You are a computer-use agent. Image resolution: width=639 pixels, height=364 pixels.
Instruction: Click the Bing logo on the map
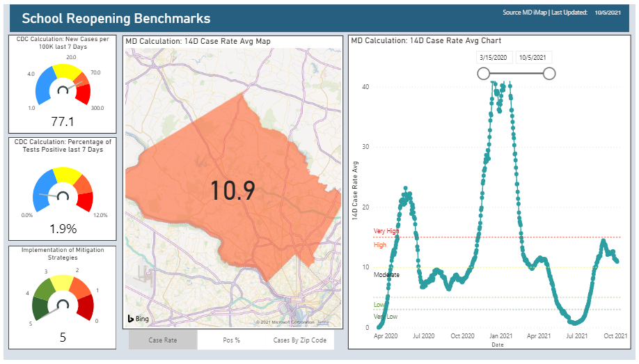[x=138, y=319]
